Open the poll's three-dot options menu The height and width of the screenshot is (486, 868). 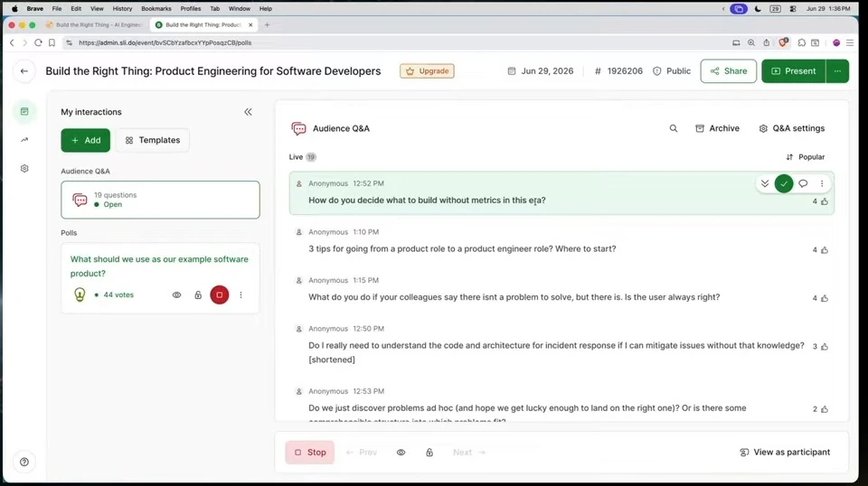(241, 294)
